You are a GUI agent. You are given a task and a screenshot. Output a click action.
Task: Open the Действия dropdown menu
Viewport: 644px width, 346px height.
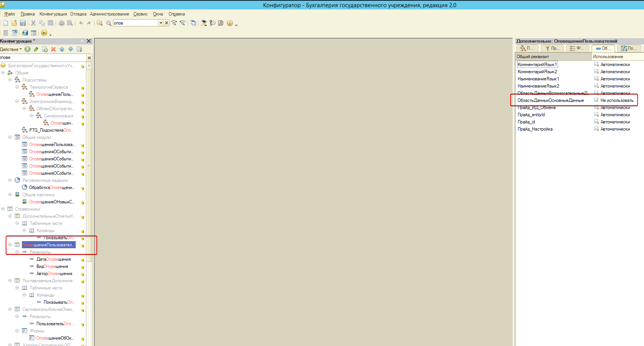click(11, 49)
